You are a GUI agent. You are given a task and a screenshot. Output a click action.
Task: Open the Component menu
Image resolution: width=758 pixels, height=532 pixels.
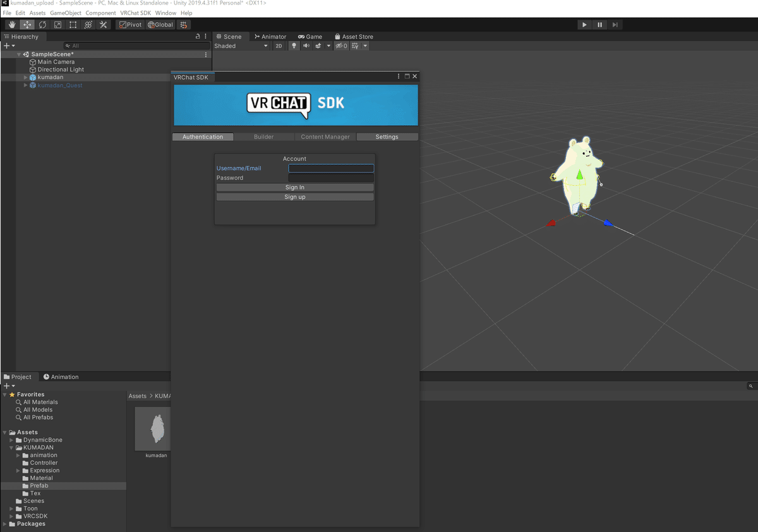click(100, 13)
